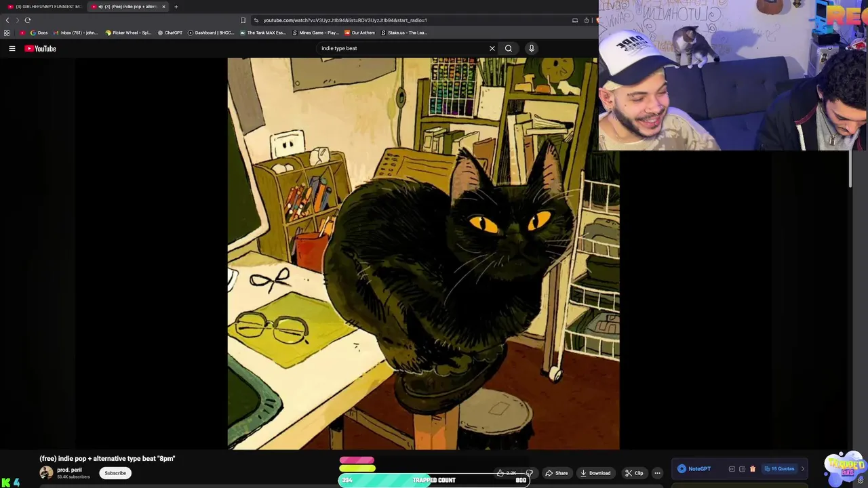This screenshot has height=488, width=868.
Task: Open the share icon in the address bar
Action: point(587,20)
